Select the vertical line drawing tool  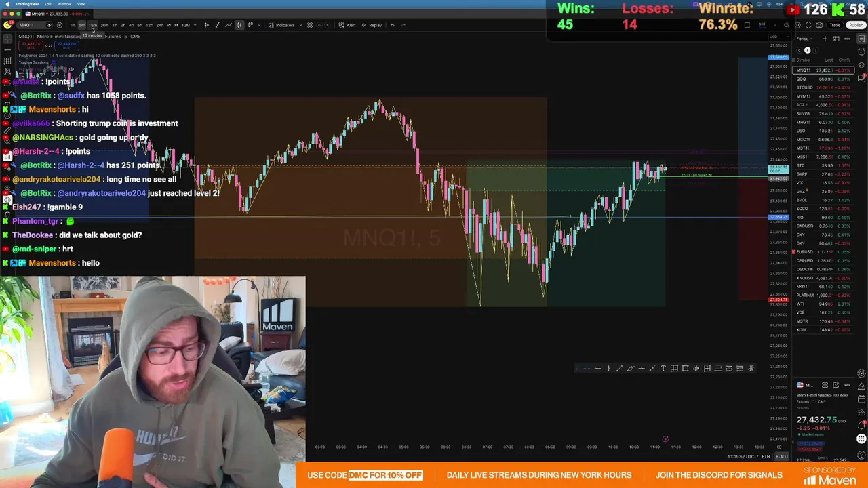tap(608, 368)
